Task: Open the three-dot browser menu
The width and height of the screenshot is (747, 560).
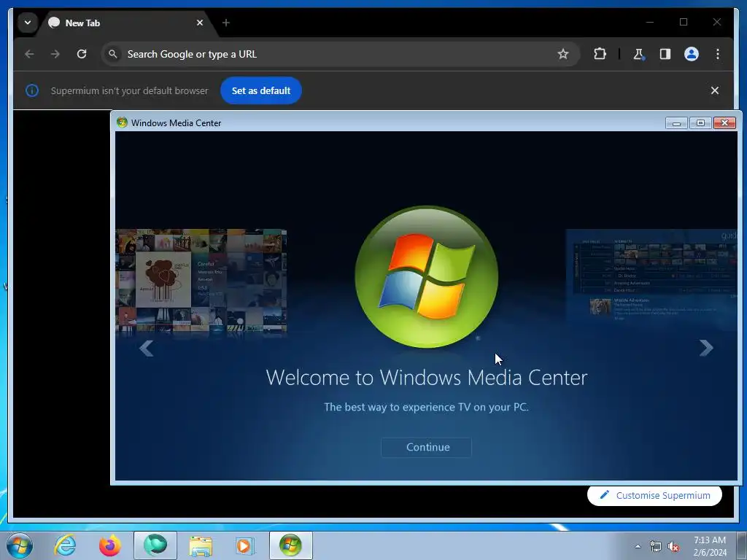Action: coord(718,54)
